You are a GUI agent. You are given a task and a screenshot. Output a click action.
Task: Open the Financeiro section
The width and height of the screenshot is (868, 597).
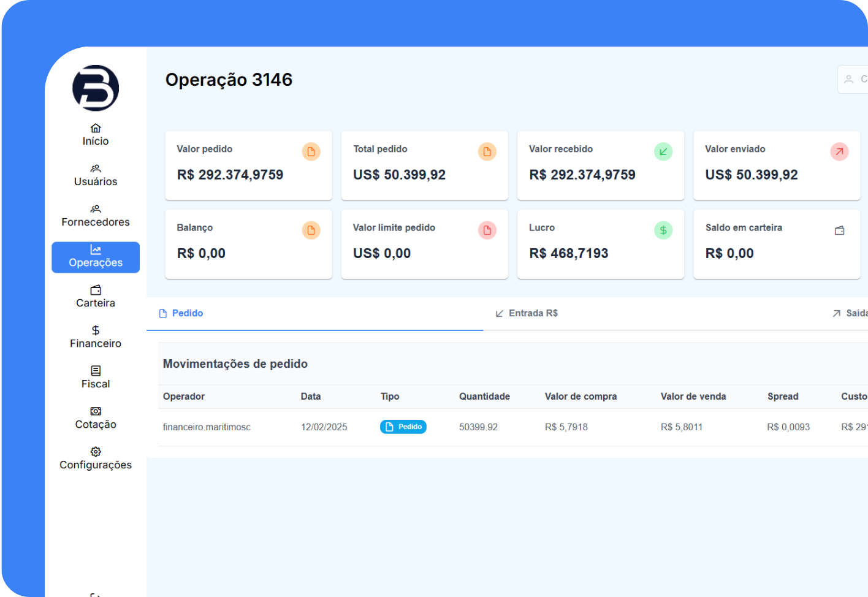pos(96,337)
